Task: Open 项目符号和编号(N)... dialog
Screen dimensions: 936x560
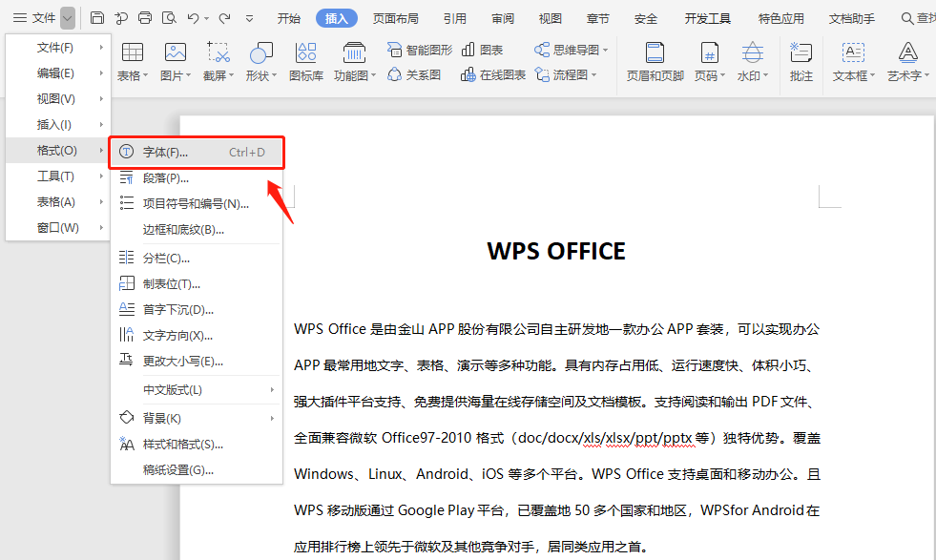Action: [x=197, y=203]
